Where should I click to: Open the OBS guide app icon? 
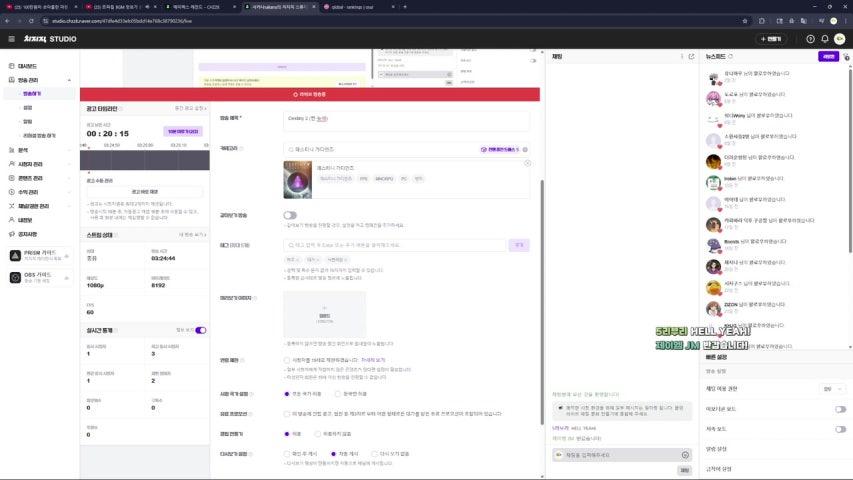[x=15, y=278]
